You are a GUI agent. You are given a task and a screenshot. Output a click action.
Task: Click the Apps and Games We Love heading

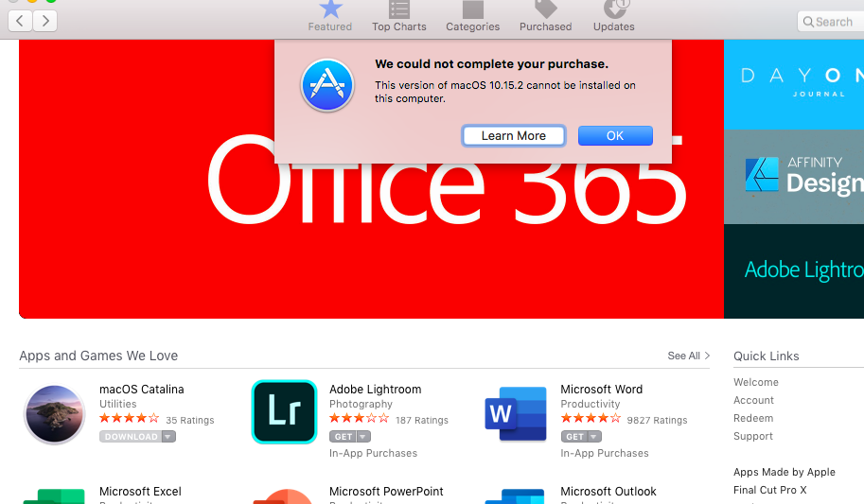click(98, 356)
